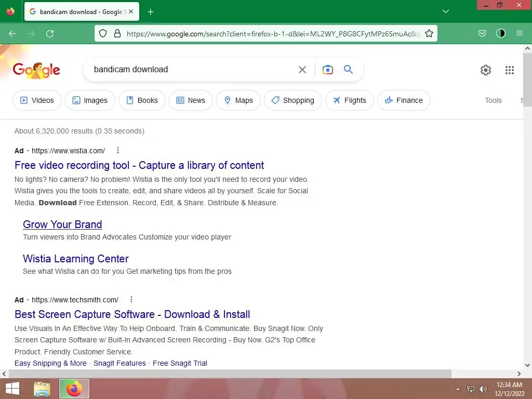Click the horizontal scrollbar right arrow
532x399 pixels.
point(519,374)
